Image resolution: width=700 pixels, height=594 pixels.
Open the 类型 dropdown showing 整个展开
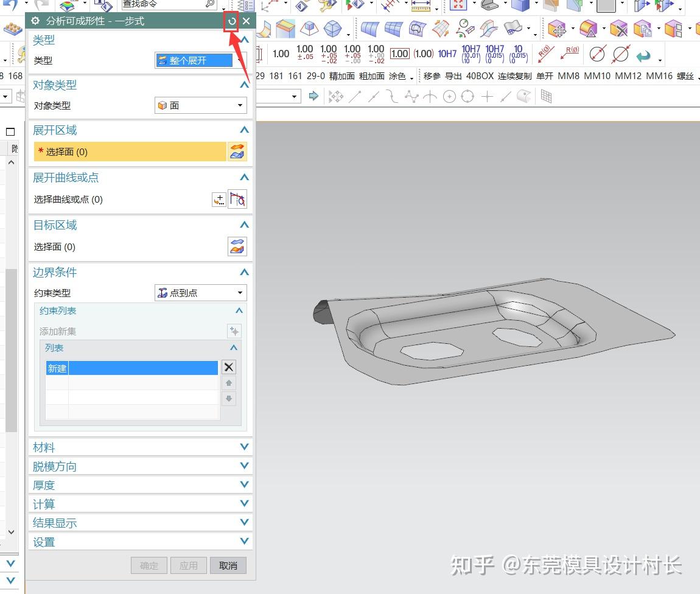coord(194,60)
